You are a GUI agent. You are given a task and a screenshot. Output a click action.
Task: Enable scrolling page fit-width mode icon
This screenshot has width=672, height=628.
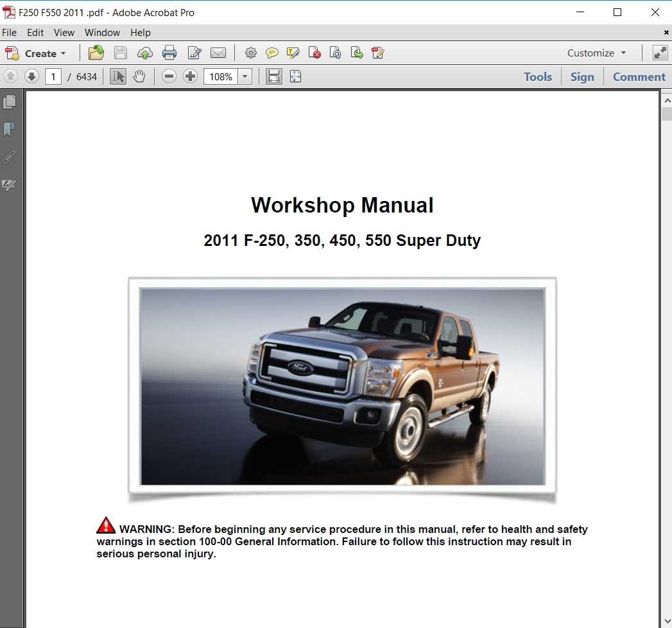274,76
